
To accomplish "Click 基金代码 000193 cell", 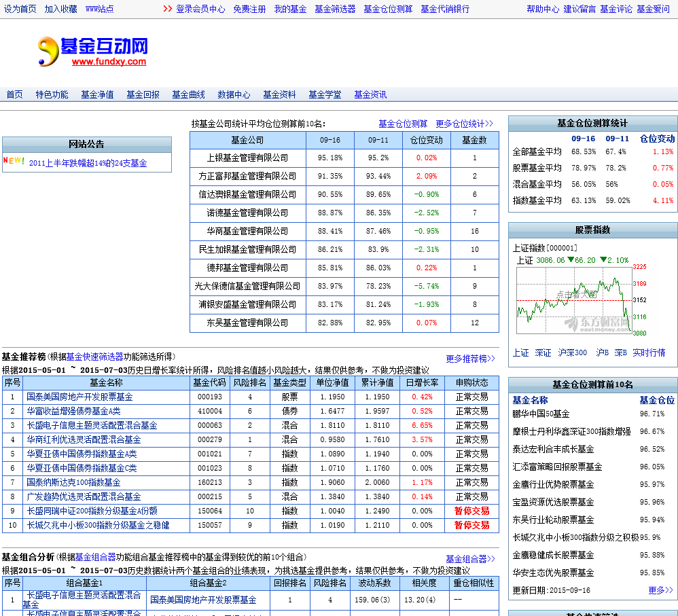I will pos(210,397).
